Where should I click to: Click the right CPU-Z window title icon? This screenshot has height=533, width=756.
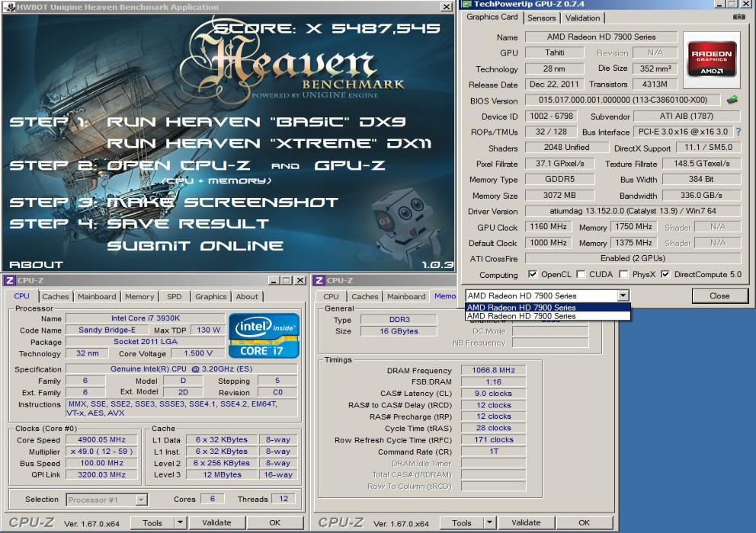click(x=319, y=280)
